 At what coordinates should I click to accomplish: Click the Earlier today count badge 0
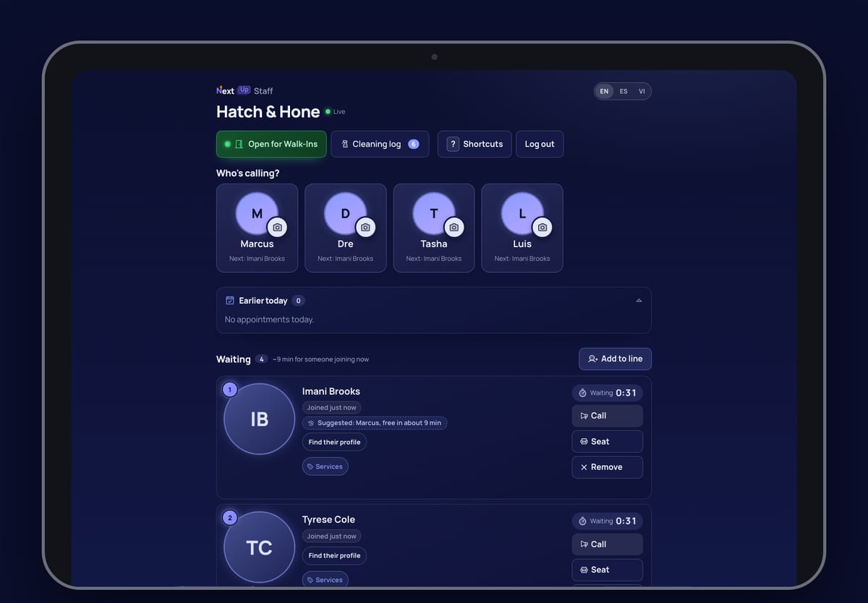298,301
